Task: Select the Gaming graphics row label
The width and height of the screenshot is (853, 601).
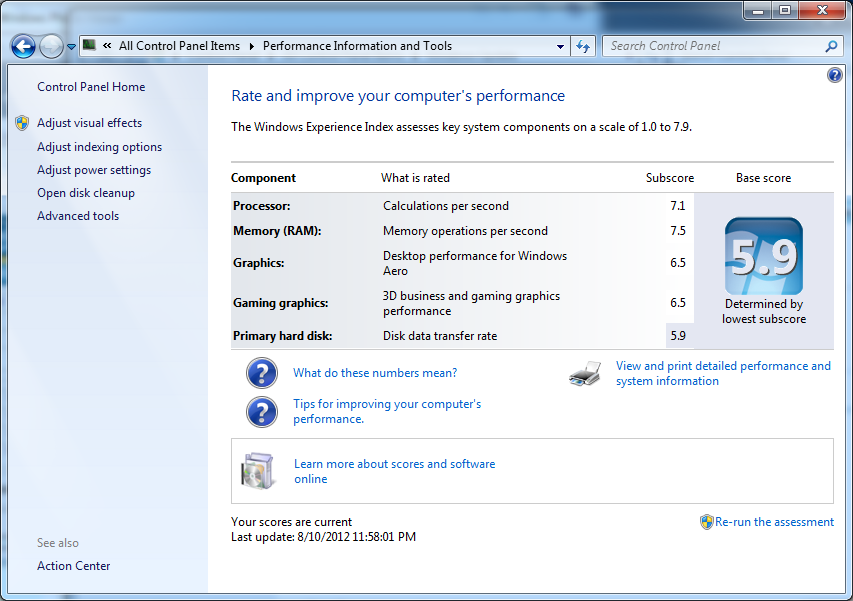Action: (x=280, y=303)
